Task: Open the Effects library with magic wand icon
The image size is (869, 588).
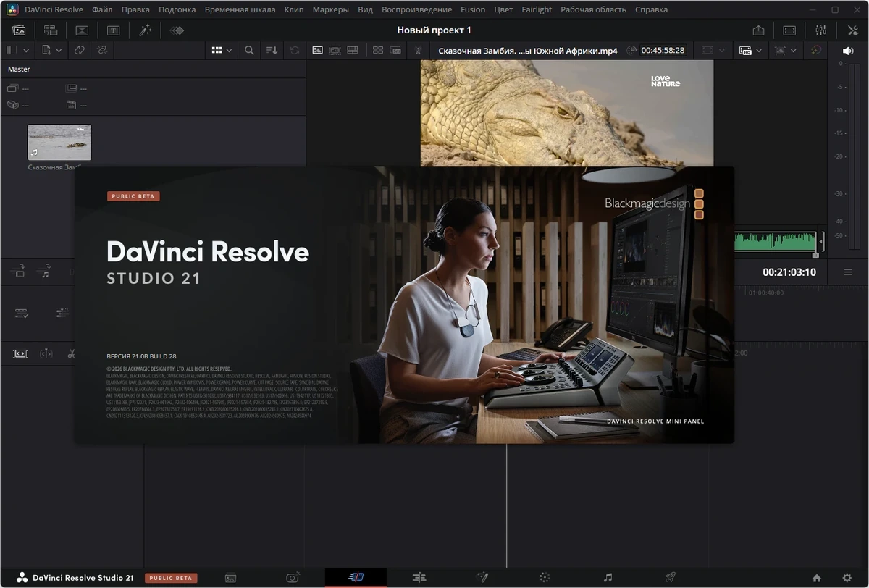Action: click(x=145, y=30)
